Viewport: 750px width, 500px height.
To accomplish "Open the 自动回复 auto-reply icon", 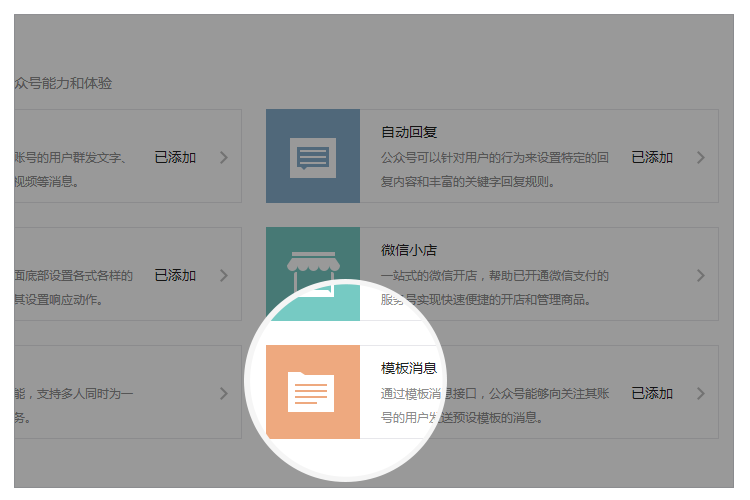I will click(x=313, y=156).
